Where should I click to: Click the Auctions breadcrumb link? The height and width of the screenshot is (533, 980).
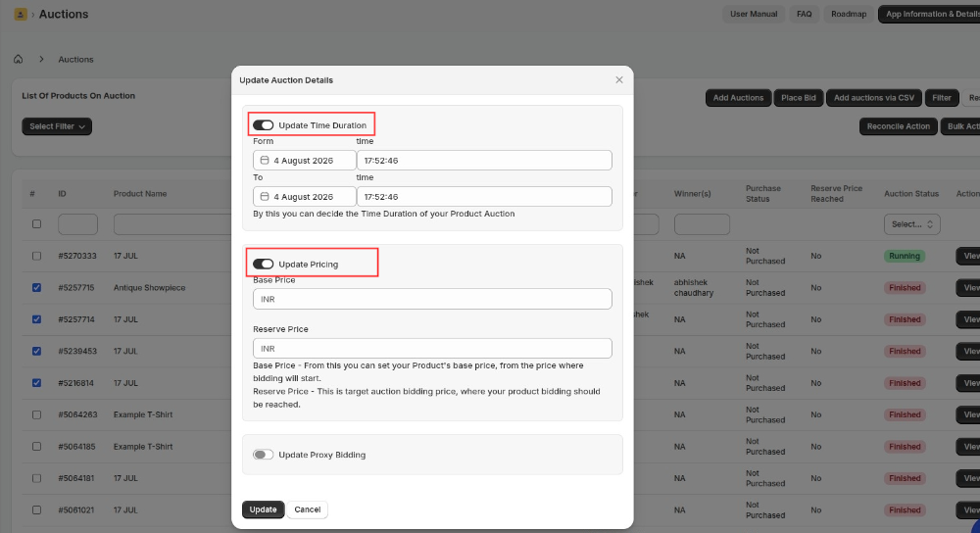[x=75, y=59]
